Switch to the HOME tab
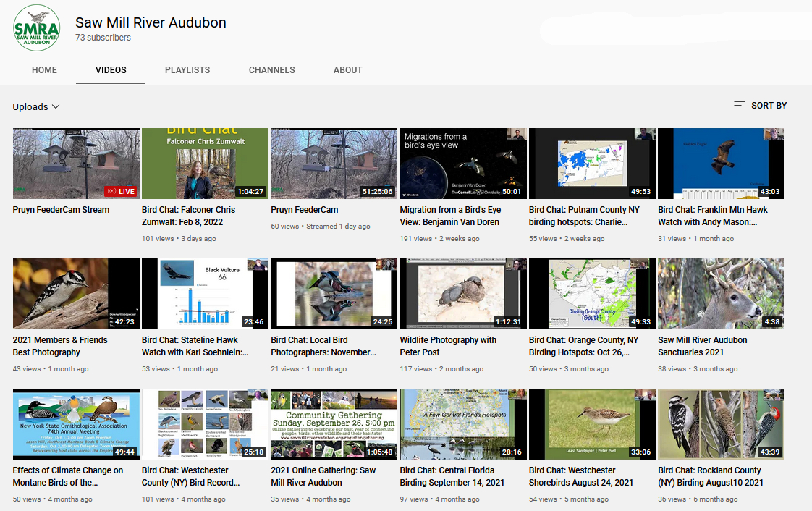This screenshot has width=812, height=511. pyautogui.click(x=45, y=70)
